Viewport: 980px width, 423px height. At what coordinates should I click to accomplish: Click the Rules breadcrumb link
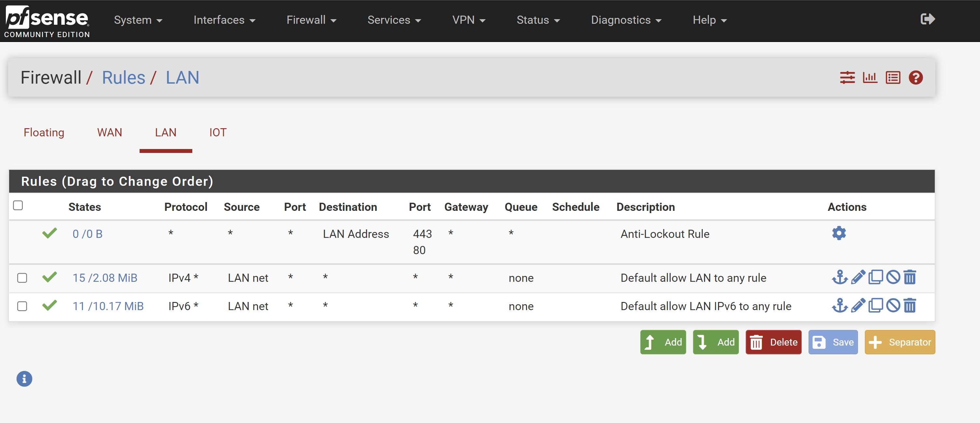click(x=123, y=77)
